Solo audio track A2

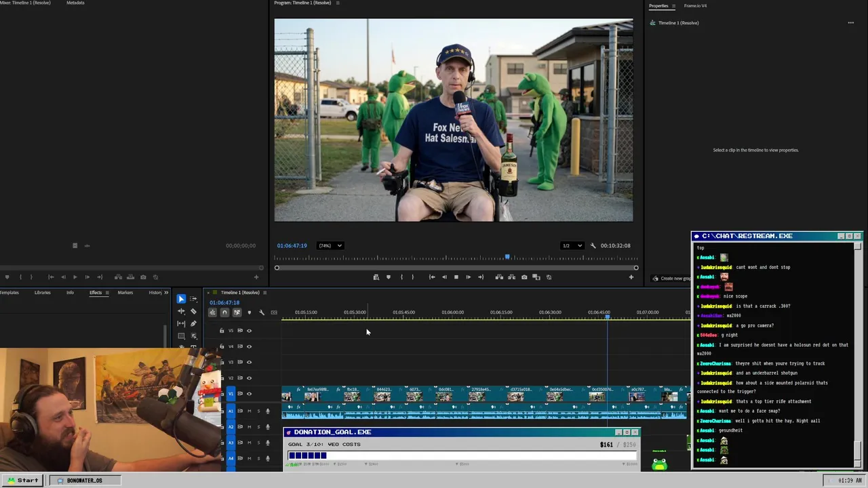pyautogui.click(x=258, y=426)
